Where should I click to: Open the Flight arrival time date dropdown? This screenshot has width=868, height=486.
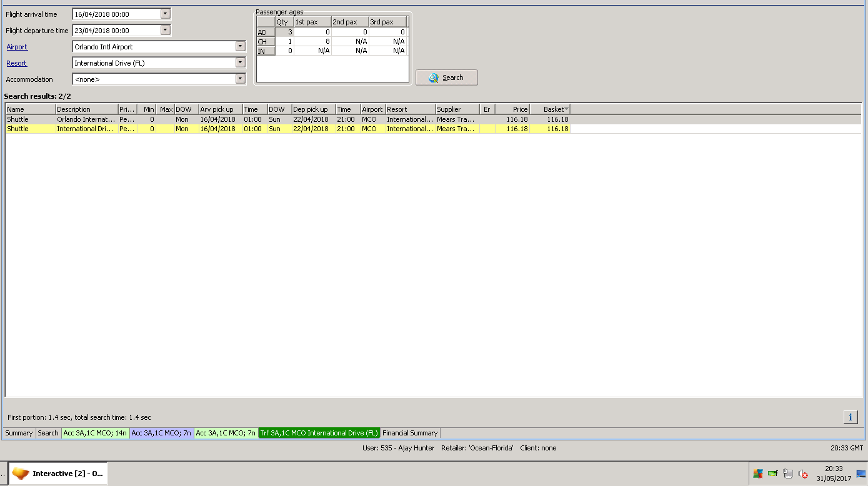coord(165,14)
